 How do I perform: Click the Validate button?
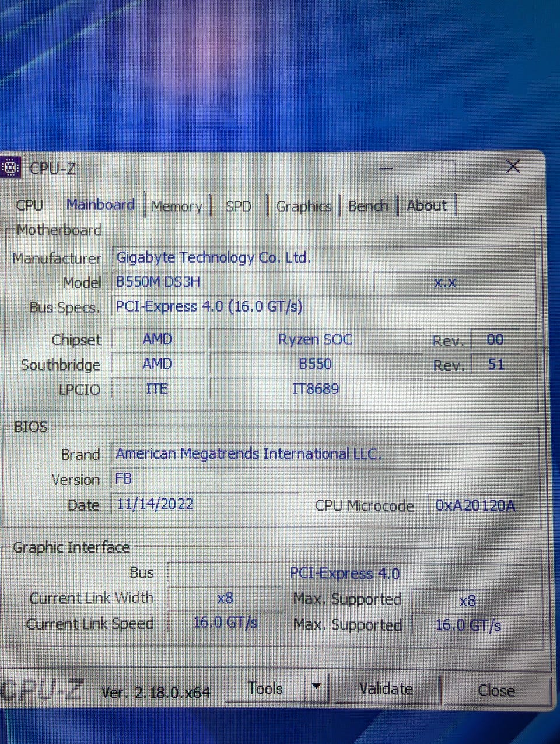386,689
